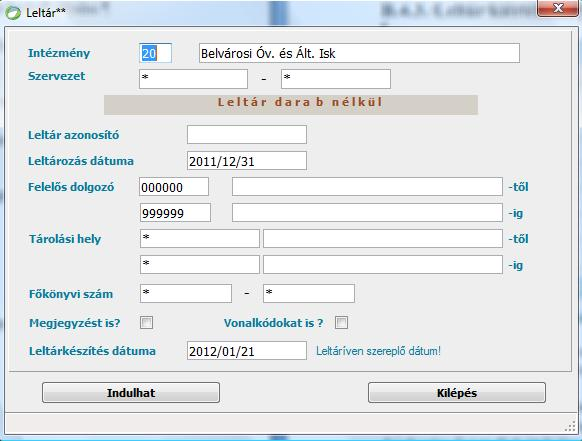
Task: Click the Leltár azonosító input field
Action: click(247, 134)
